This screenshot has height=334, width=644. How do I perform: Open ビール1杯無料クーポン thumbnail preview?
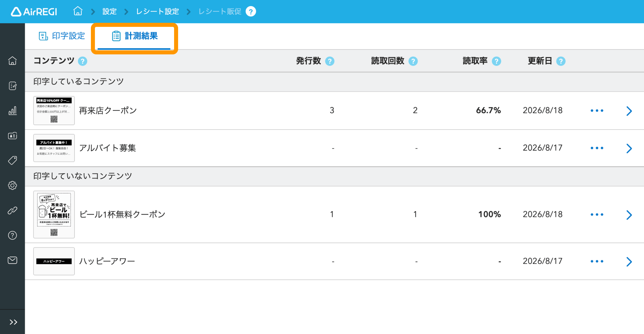click(x=54, y=214)
